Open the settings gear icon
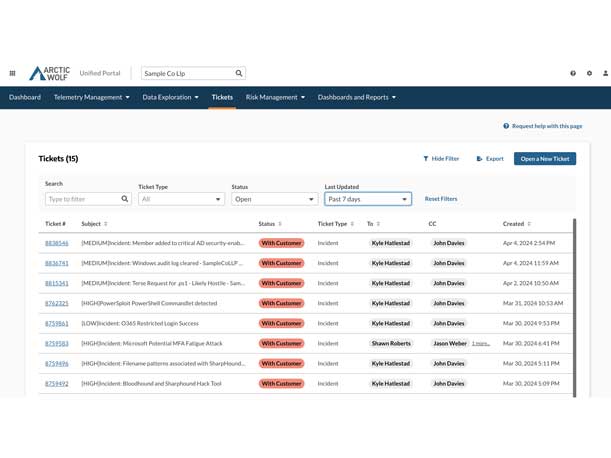Image resolution: width=611 pixels, height=458 pixels. (589, 73)
